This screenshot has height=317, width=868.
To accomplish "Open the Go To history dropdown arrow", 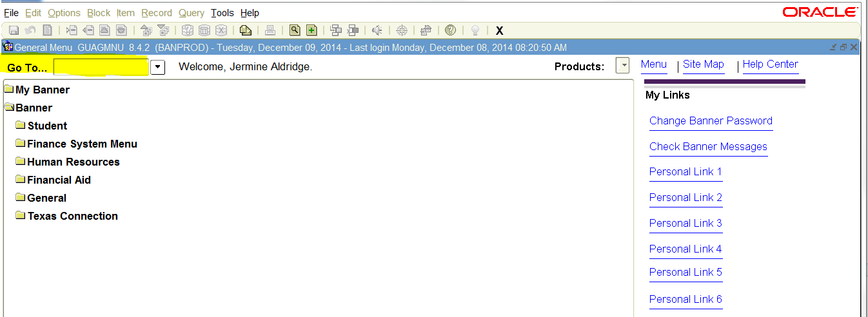I will click(x=158, y=67).
